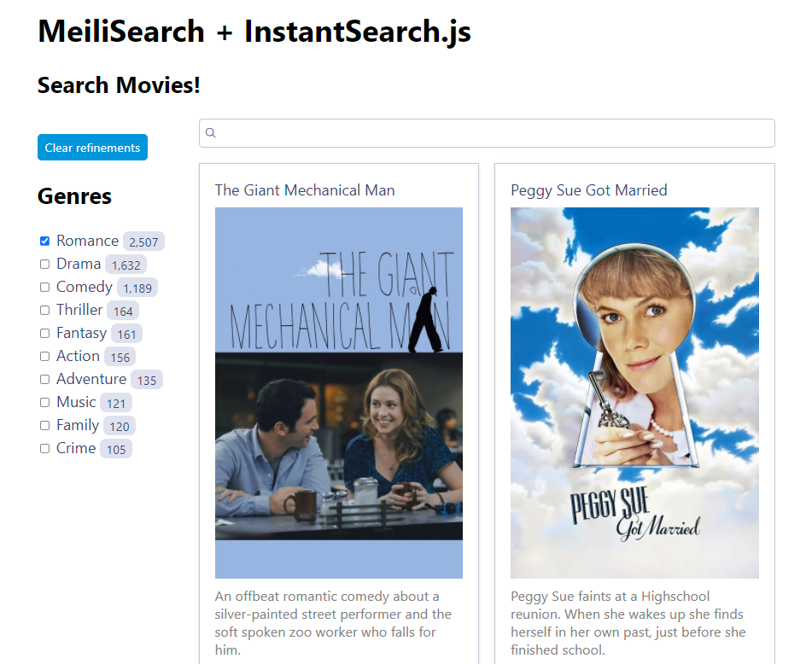Click the Search Movies! heading
The image size is (812, 664).
(119, 85)
